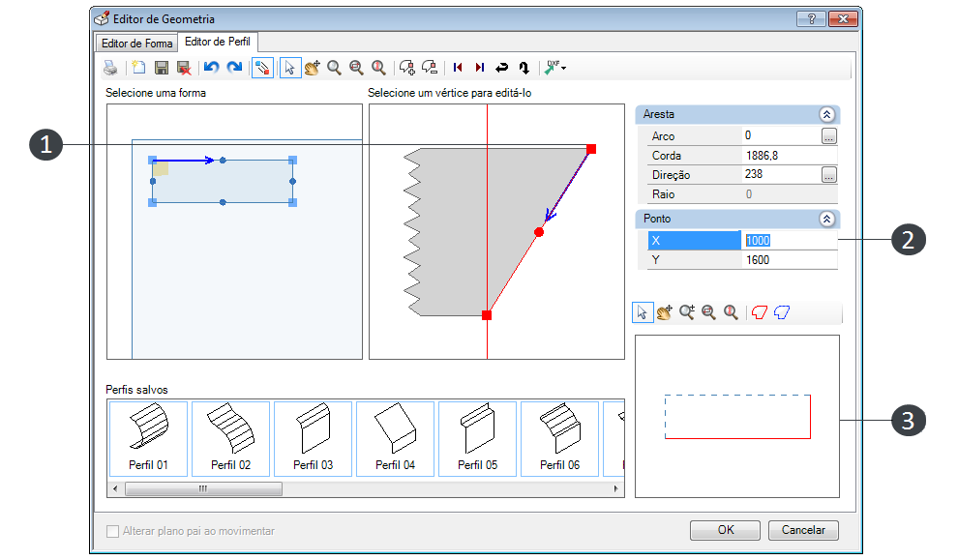The image size is (958, 560).
Task: Open the DXF import dropdown
Action: click(x=555, y=68)
